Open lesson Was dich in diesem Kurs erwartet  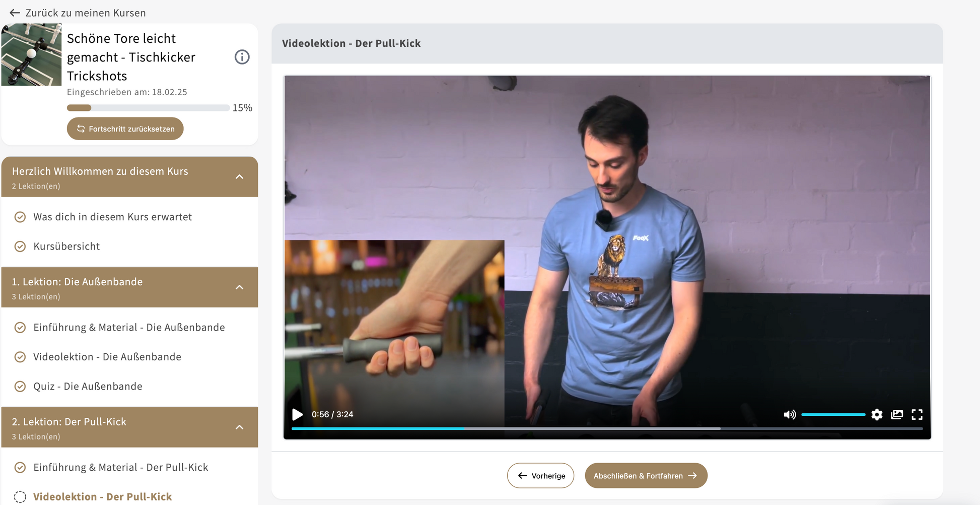pos(112,217)
